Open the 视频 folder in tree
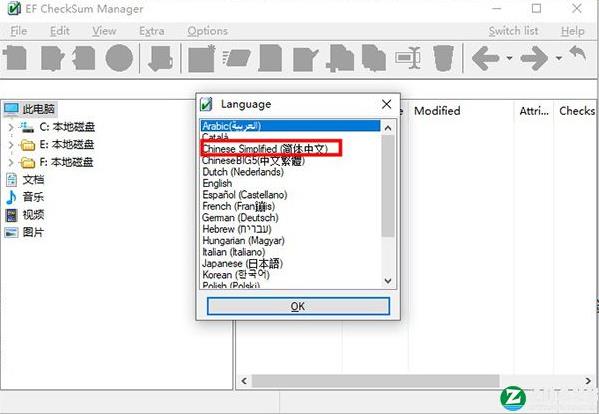 pyautogui.click(x=33, y=215)
